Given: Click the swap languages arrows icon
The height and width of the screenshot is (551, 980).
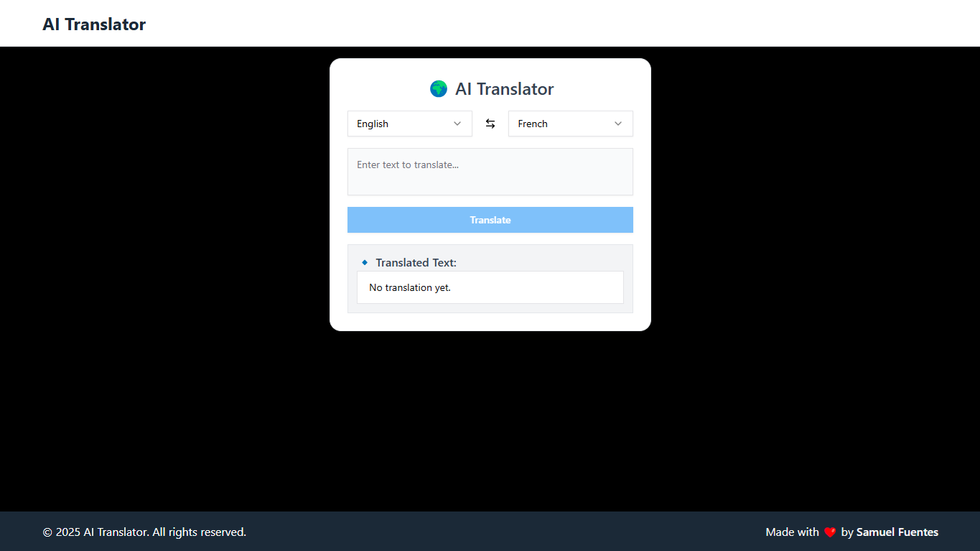Looking at the screenshot, I should pos(490,124).
